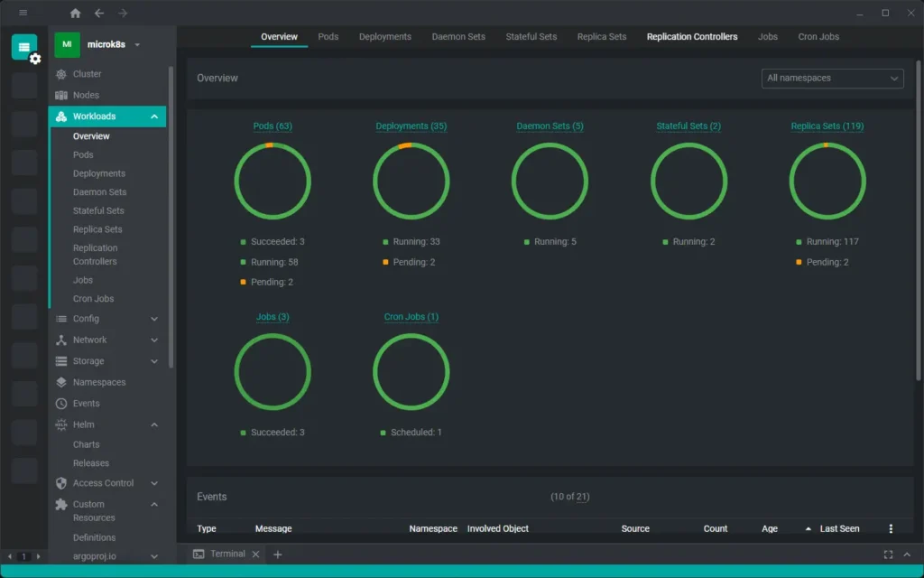924x578 pixels.
Task: Open the All namespaces dropdown
Action: (x=831, y=78)
